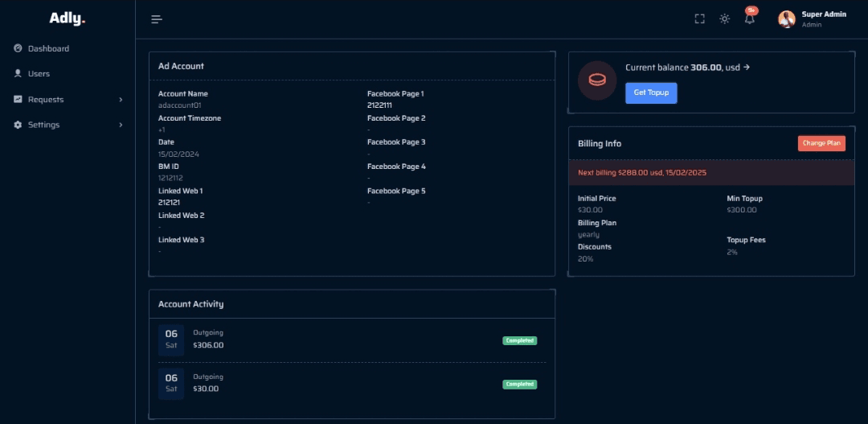Click Topup Fees value 2%
868x424 pixels.
coord(732,252)
